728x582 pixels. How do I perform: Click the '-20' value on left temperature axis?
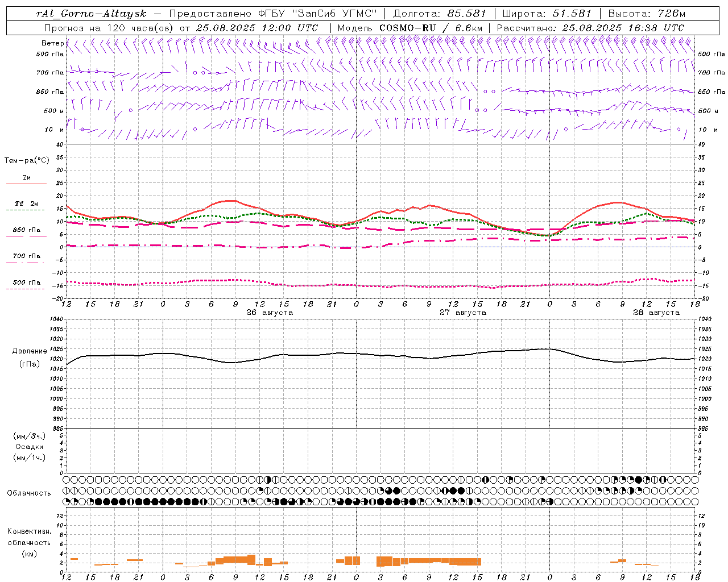pyautogui.click(x=58, y=298)
